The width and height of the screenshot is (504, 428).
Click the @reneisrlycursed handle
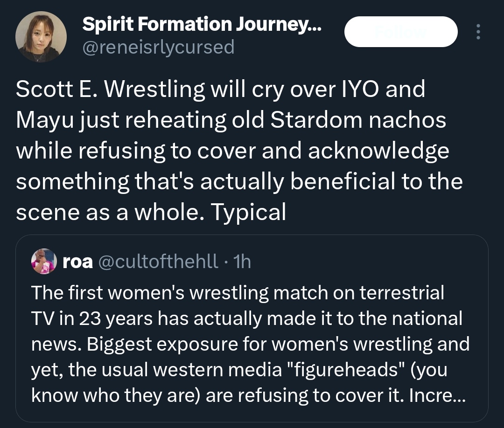coord(158,47)
